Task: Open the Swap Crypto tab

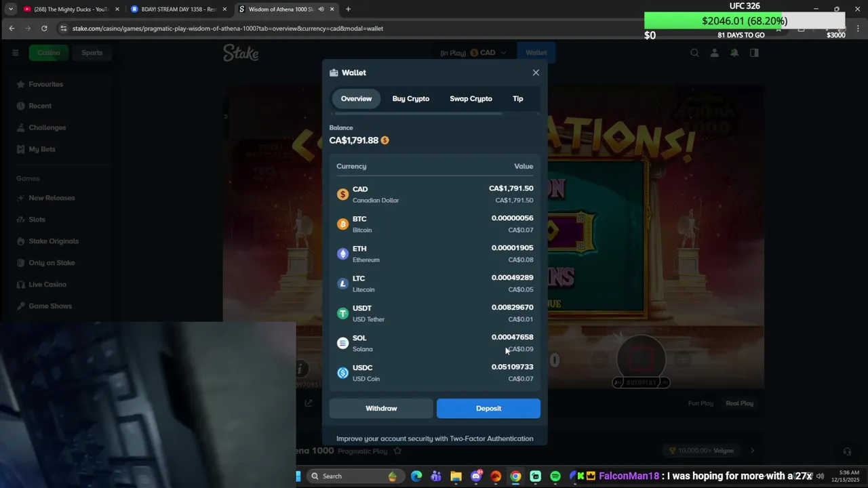Action: click(471, 98)
